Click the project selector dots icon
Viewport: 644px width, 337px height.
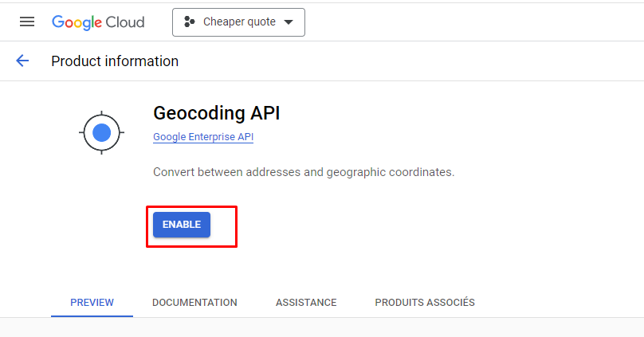point(189,22)
